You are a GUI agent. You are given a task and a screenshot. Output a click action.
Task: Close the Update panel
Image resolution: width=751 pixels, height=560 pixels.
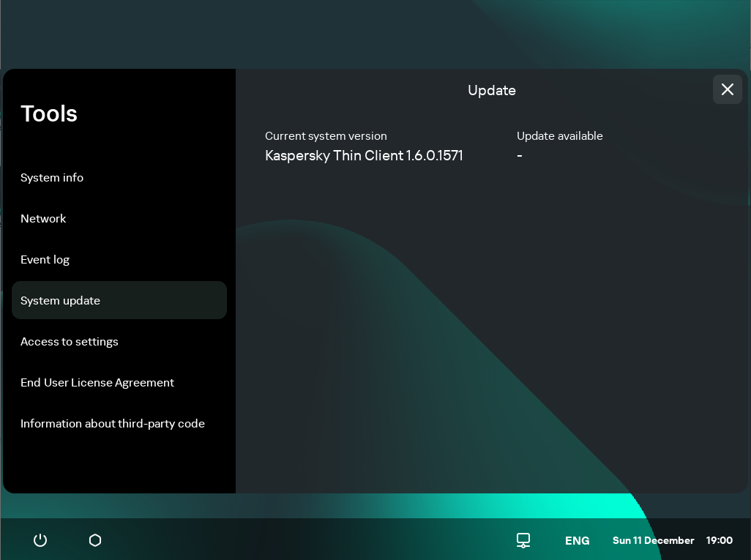727,89
